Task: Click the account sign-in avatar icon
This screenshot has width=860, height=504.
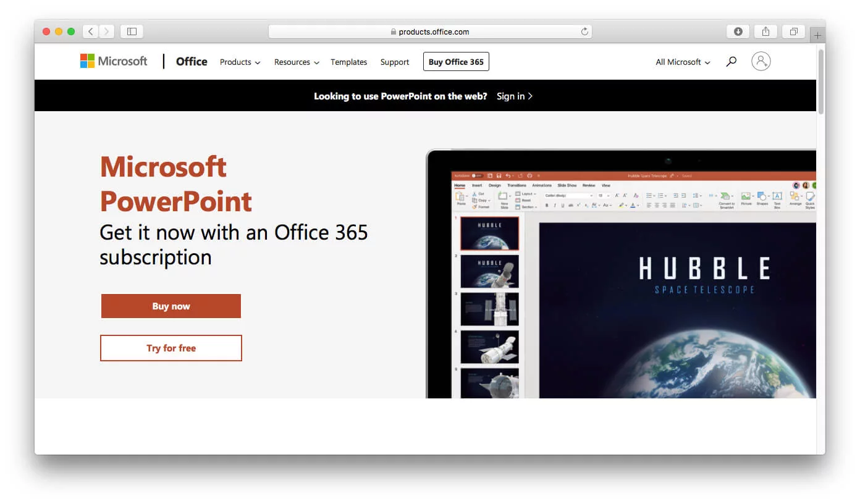Action: [761, 61]
